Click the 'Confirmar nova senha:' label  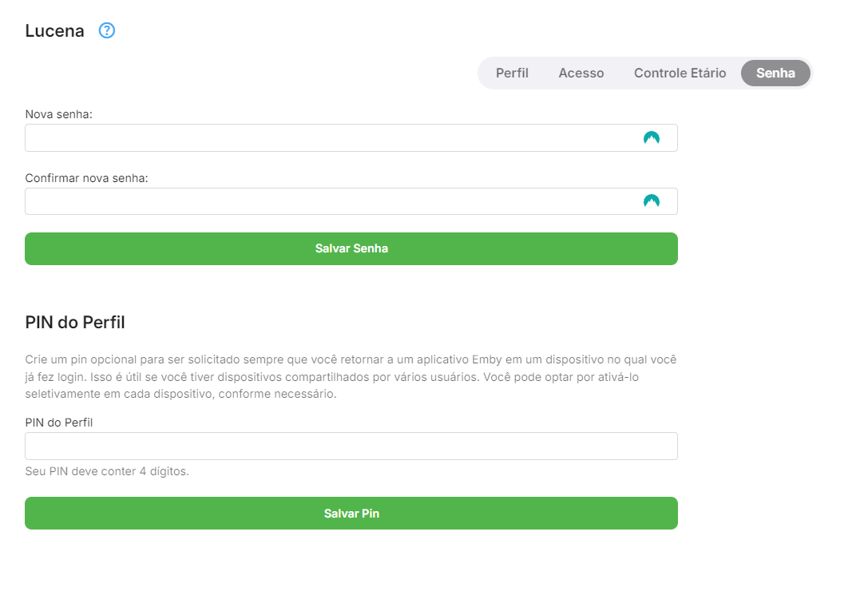pos(86,178)
